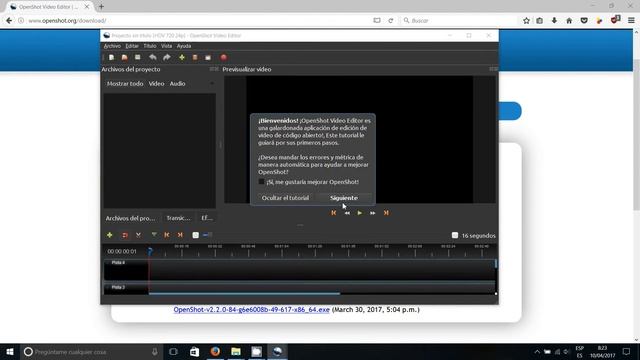This screenshot has height=360, width=640.
Task: Fast forward the video preview
Action: 373,213
